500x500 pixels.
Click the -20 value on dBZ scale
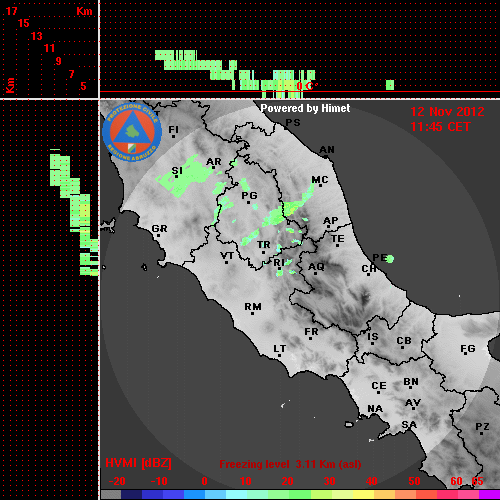click(x=117, y=481)
